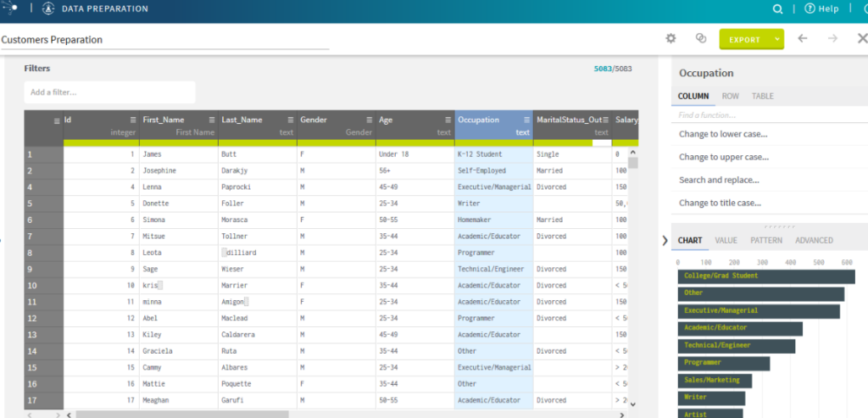This screenshot has width=868, height=418.
Task: Click the Self-Employed occupation cell
Action: 494,170
